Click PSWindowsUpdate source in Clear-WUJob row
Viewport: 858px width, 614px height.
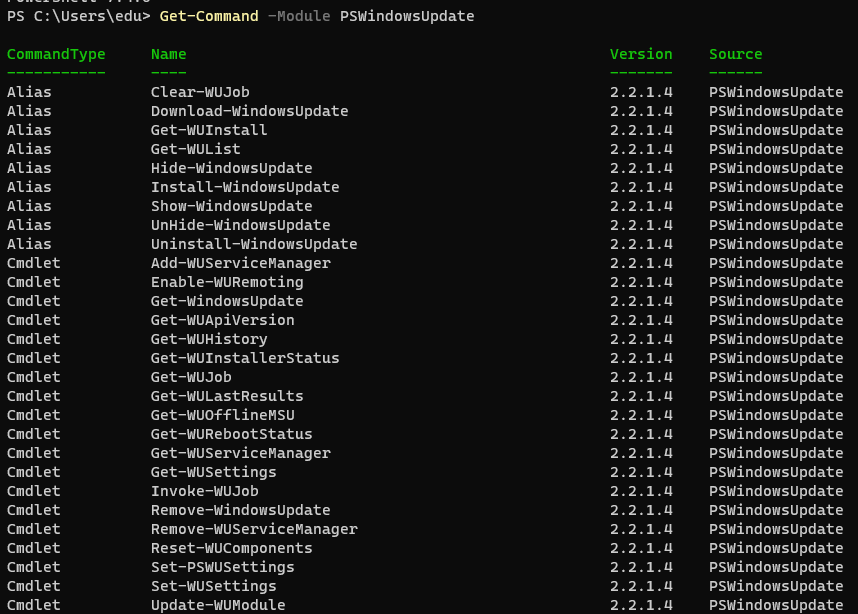point(776,92)
